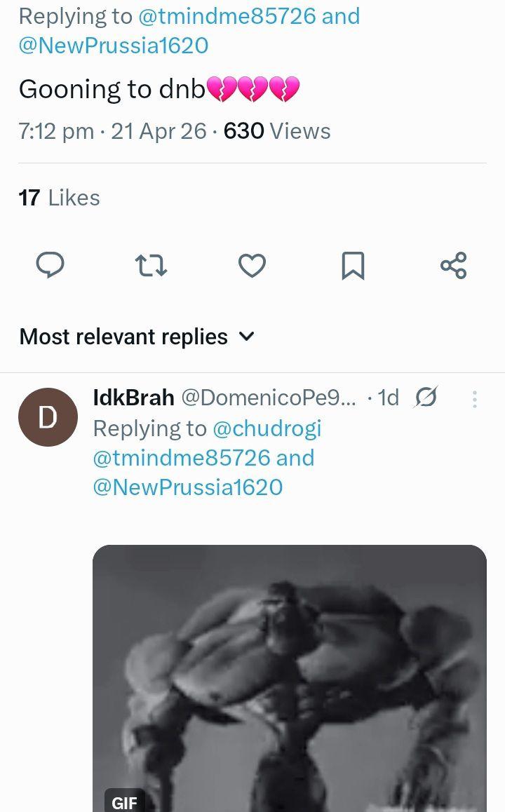Tap the reply speech bubble icon
Screen dimensions: 505x812
pos(50,265)
